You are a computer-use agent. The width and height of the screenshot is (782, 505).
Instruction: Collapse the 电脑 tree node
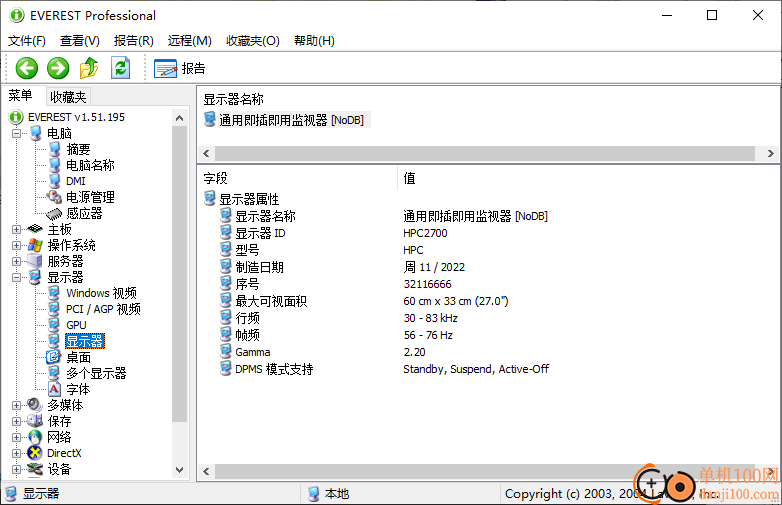click(x=16, y=133)
